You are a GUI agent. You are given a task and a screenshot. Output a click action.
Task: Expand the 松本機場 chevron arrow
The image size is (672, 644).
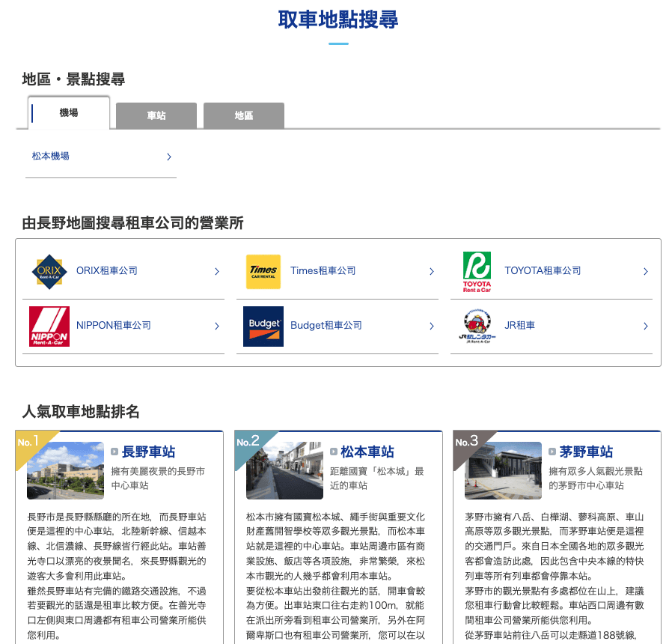click(x=169, y=157)
